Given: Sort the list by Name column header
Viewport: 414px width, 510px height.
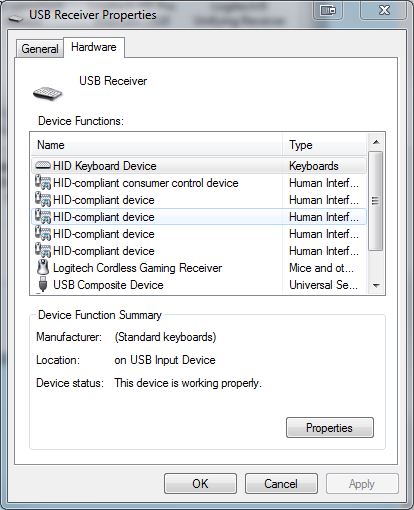Looking at the screenshot, I should pyautogui.click(x=157, y=145).
